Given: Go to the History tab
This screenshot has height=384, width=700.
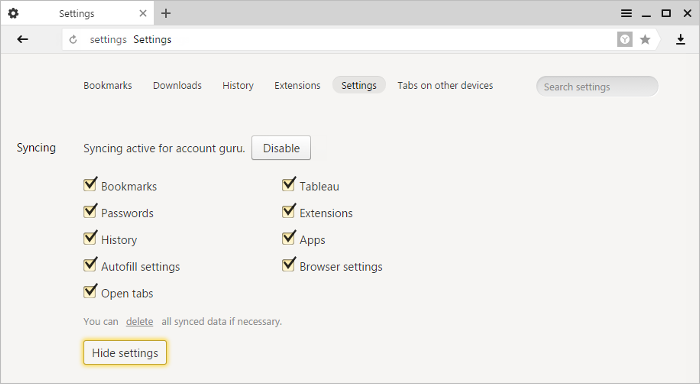Looking at the screenshot, I should [x=238, y=85].
